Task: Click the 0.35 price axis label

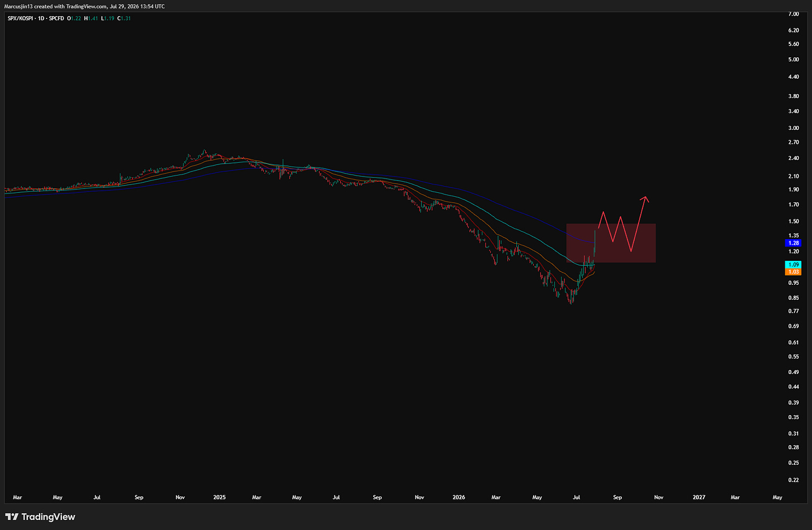Action: (x=793, y=417)
